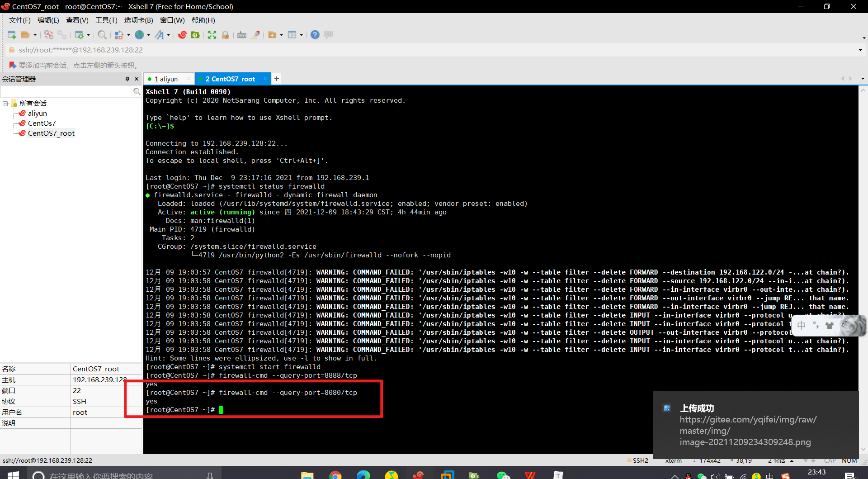Image resolution: width=868 pixels, height=479 pixels.
Task: Click the tab list dropdown arrow at far right
Action: (863, 79)
